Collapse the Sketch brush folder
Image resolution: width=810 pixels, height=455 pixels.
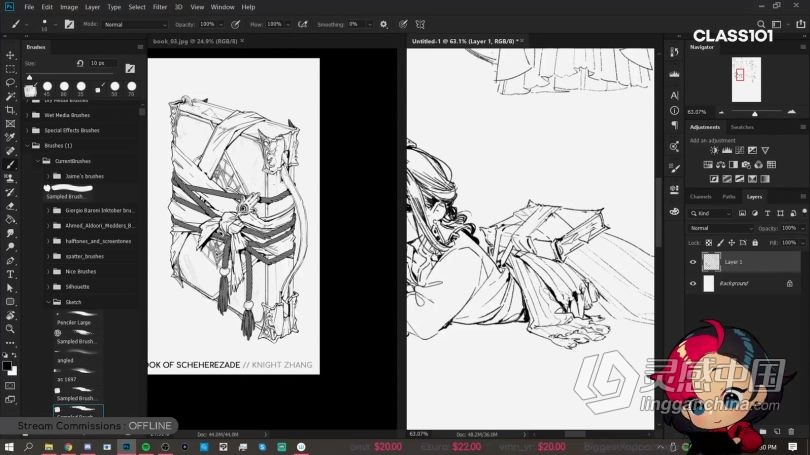(x=49, y=302)
